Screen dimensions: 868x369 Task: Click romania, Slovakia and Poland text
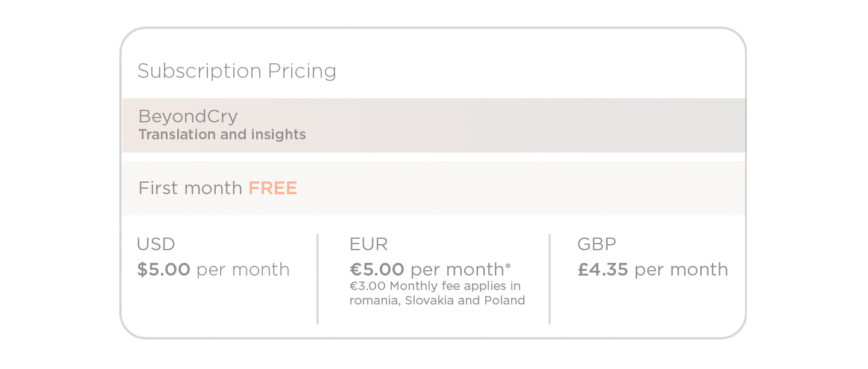pos(437,300)
